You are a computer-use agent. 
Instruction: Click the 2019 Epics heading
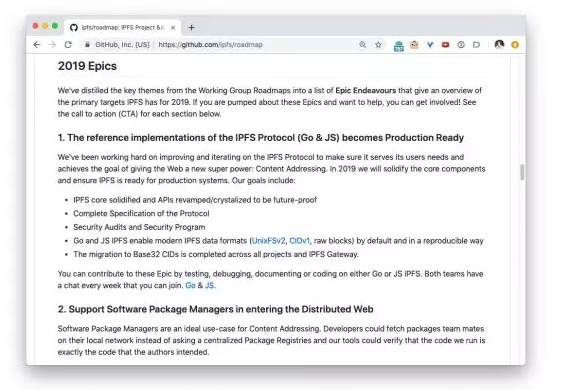(x=87, y=66)
